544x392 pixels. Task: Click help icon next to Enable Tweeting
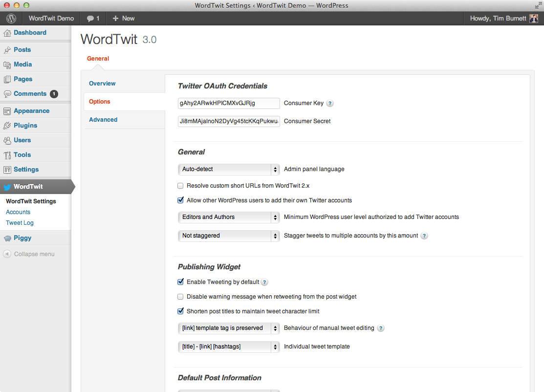click(264, 283)
